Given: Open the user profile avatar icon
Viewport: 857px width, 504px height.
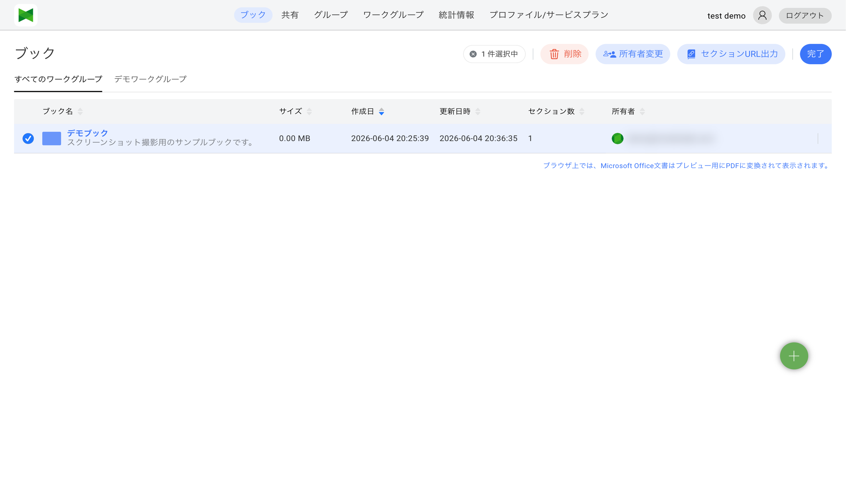Looking at the screenshot, I should (762, 16).
